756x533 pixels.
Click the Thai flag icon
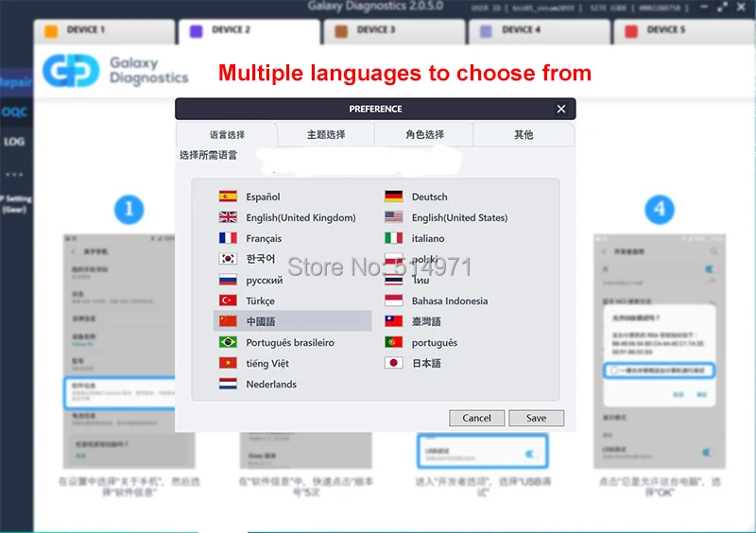394,280
